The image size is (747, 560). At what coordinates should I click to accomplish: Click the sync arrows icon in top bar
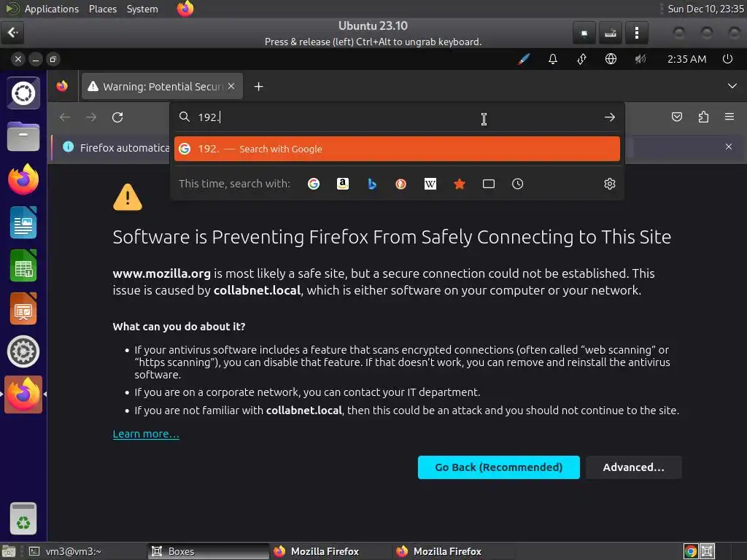(581, 59)
